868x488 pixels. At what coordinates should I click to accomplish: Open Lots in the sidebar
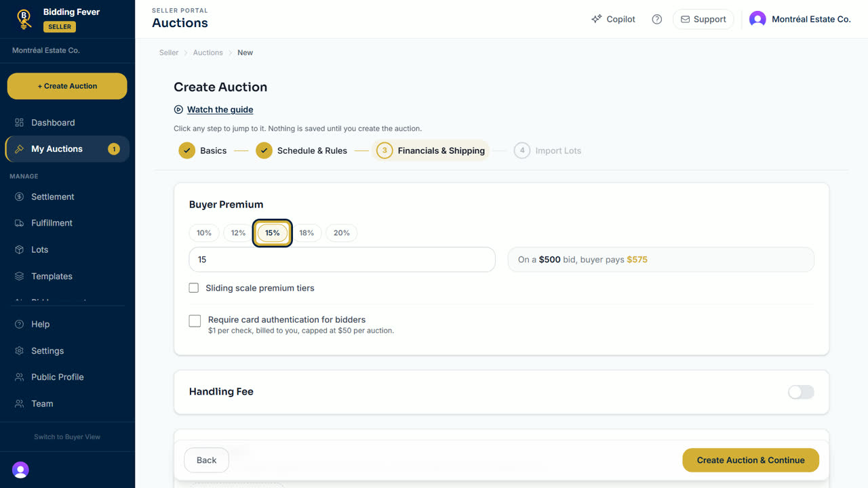67,249
